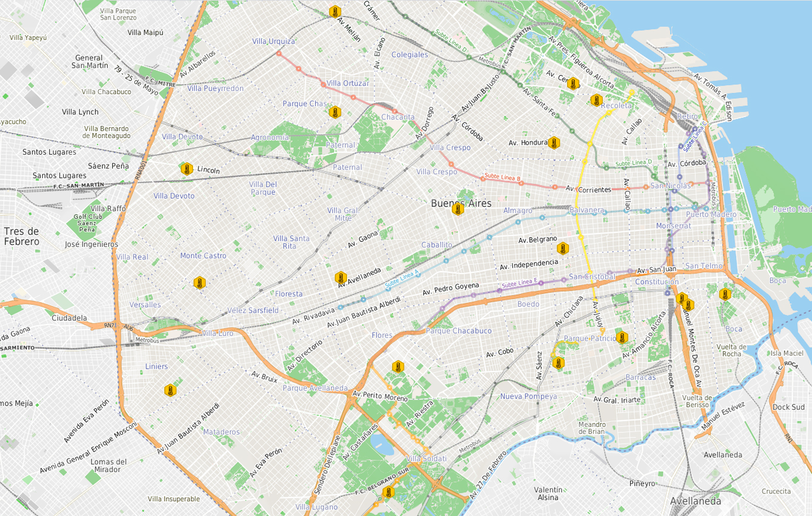
Task: Select the thermometer marker near Av. Belgrano
Action: [562, 248]
